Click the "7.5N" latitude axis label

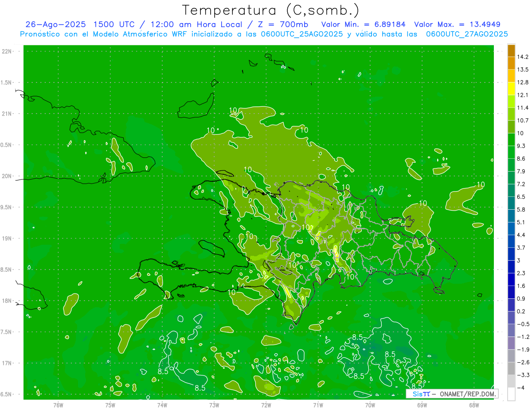click(6, 333)
